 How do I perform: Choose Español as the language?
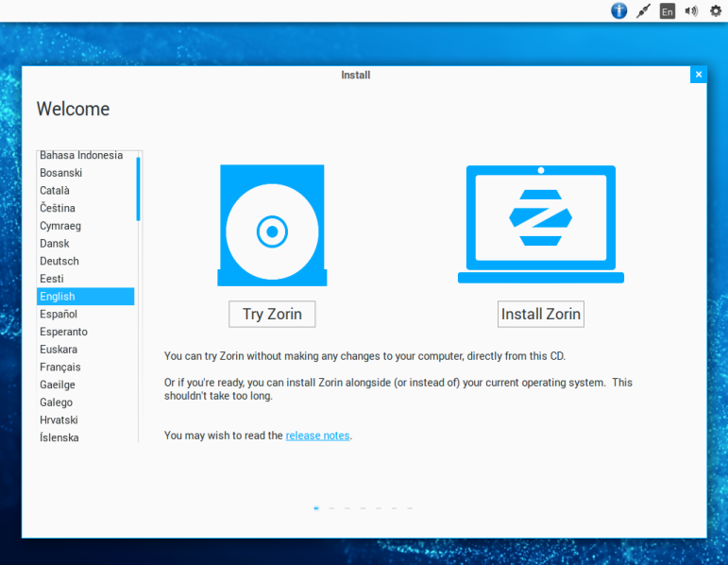coord(59,314)
